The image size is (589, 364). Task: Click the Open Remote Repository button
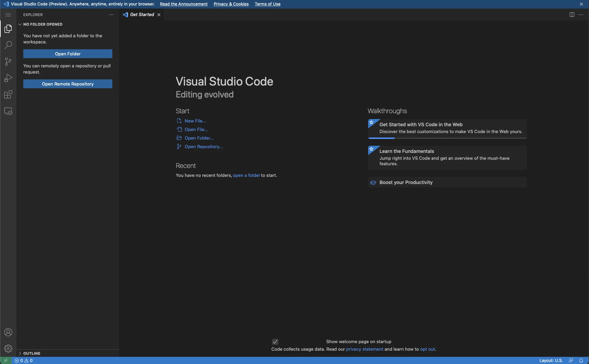[x=68, y=84]
